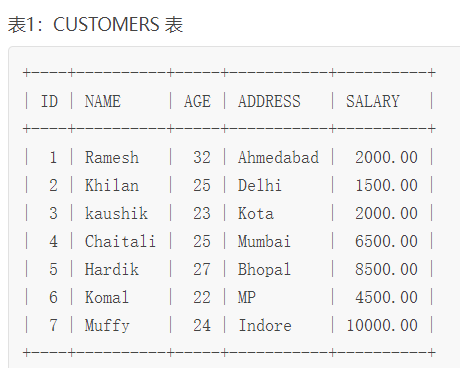The width and height of the screenshot is (460, 368).
Task: Click the salary value 8500.00
Action: click(x=386, y=269)
